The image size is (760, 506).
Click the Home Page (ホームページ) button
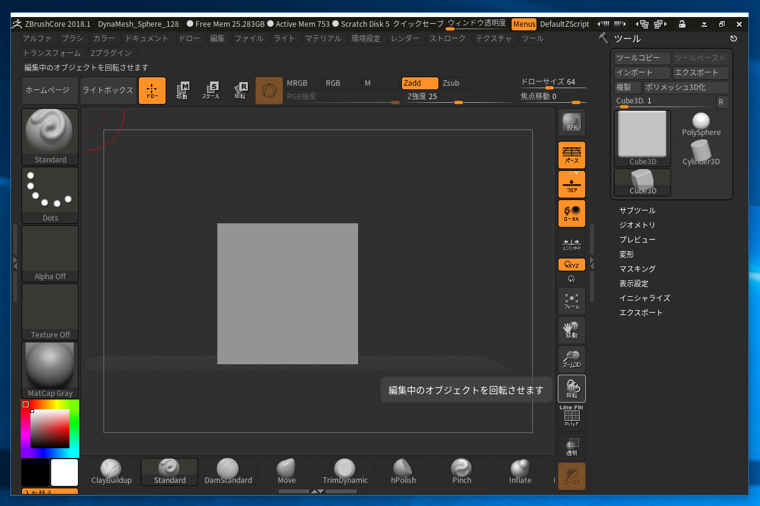49,91
